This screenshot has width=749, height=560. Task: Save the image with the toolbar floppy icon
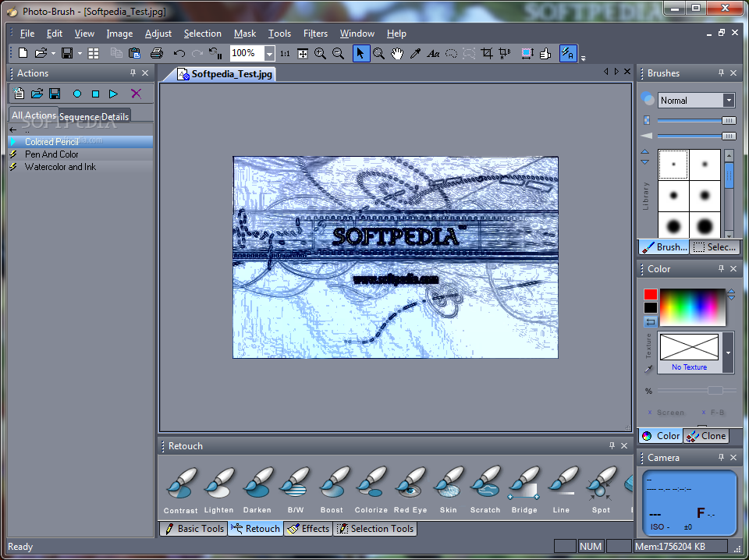(67, 53)
